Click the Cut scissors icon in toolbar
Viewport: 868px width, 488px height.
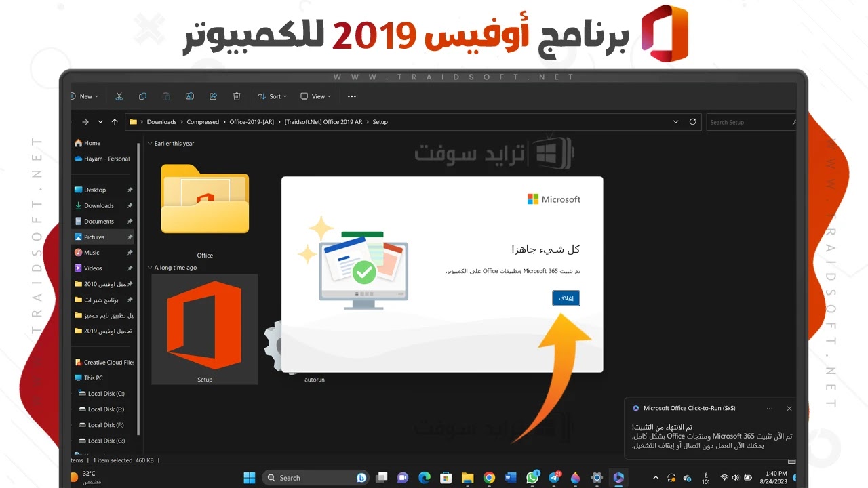click(119, 96)
